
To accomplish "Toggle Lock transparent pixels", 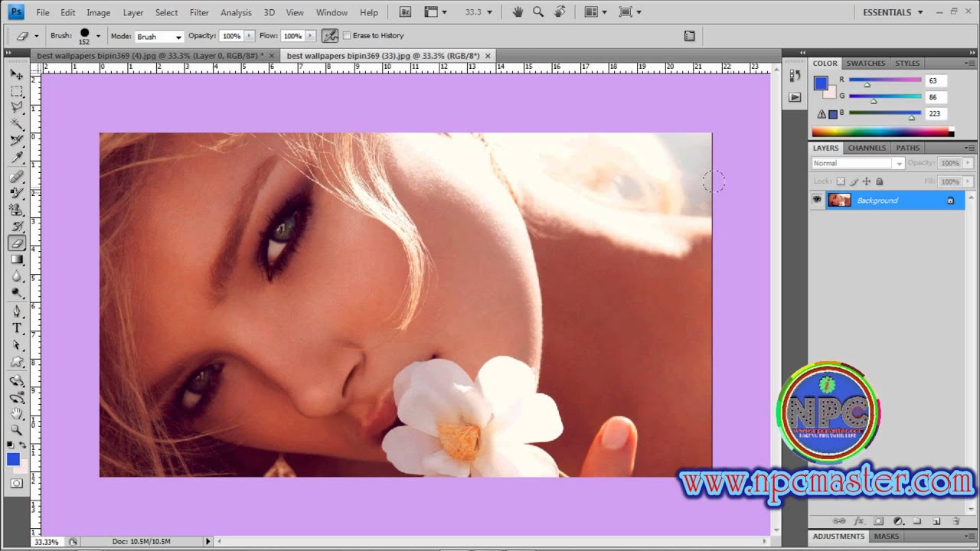I will pos(841,181).
